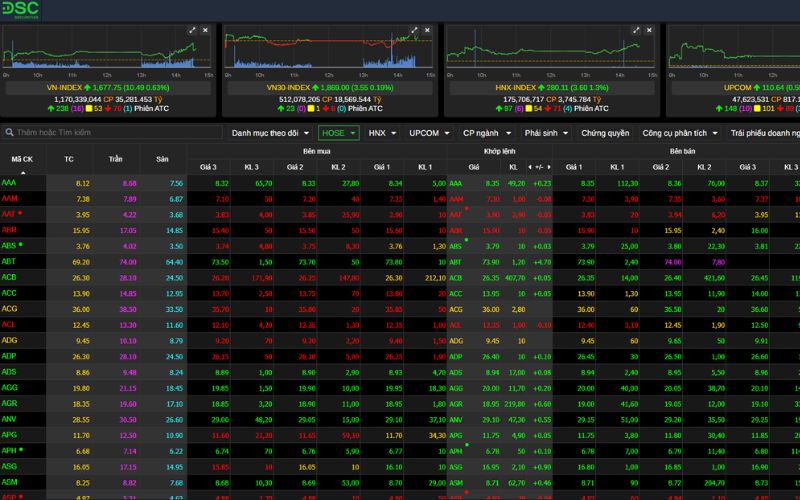Open the UPCOM exchange dropdown

pyautogui.click(x=429, y=133)
